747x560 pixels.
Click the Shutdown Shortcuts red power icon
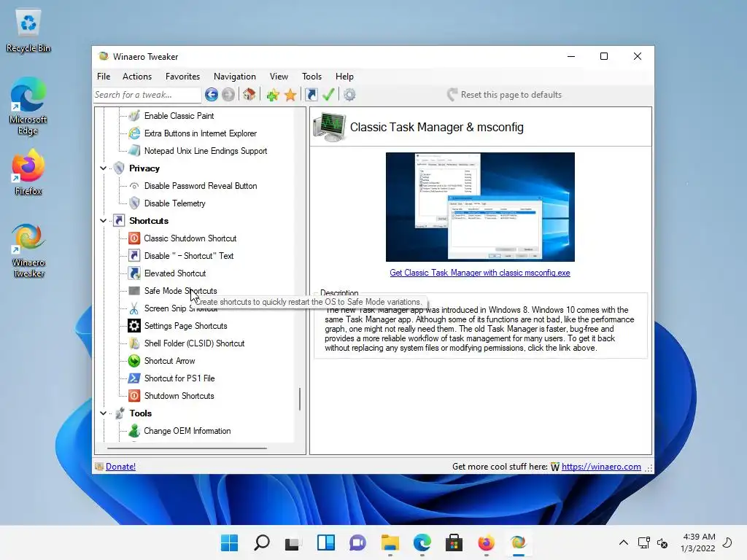coord(134,396)
